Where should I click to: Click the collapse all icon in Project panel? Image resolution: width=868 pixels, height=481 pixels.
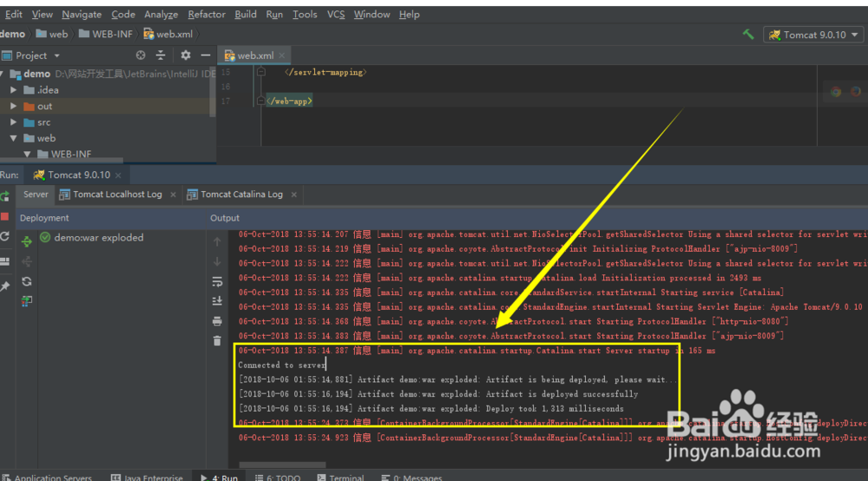161,56
